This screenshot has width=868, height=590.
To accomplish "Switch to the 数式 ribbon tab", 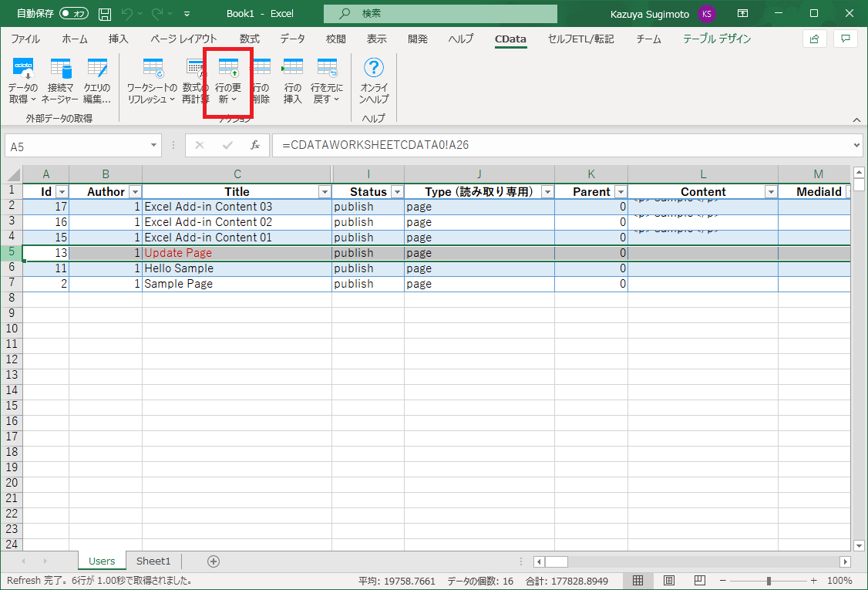I will [x=250, y=39].
